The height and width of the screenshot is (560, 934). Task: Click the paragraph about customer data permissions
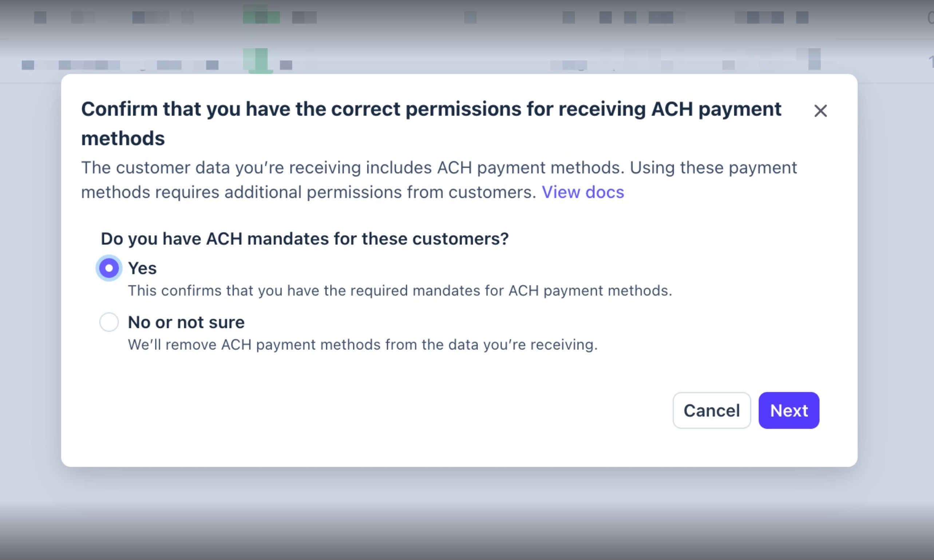pyautogui.click(x=439, y=180)
